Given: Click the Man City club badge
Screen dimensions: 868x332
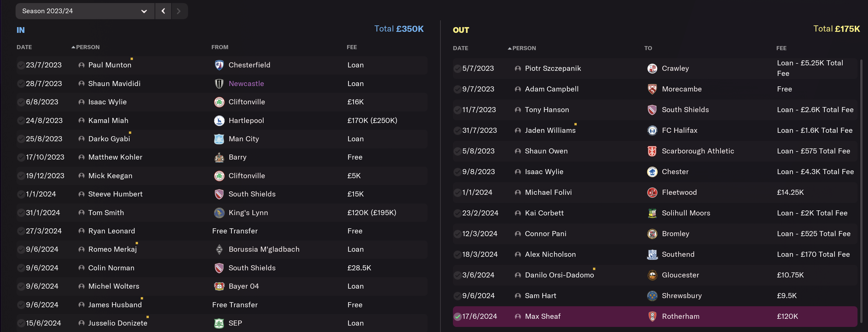Looking at the screenshot, I should 219,139.
